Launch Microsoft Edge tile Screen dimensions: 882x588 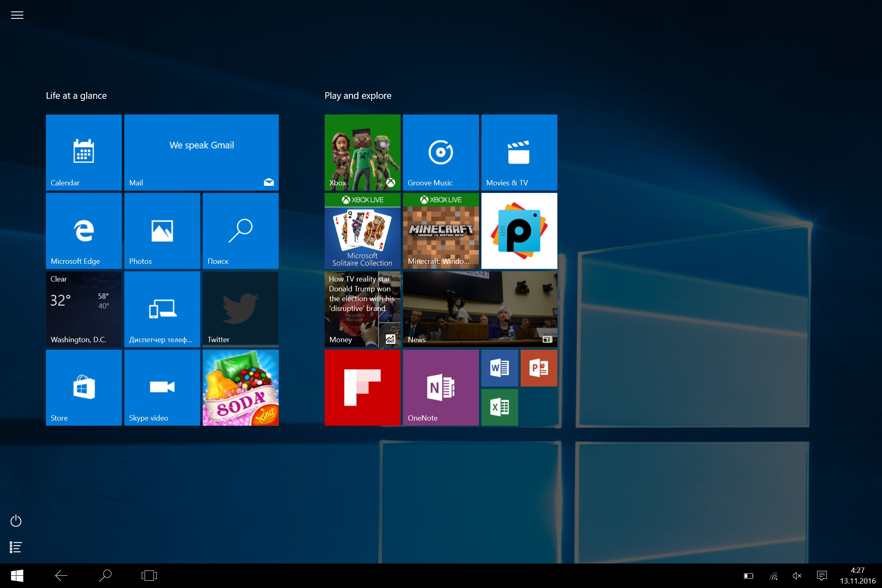pos(84,231)
